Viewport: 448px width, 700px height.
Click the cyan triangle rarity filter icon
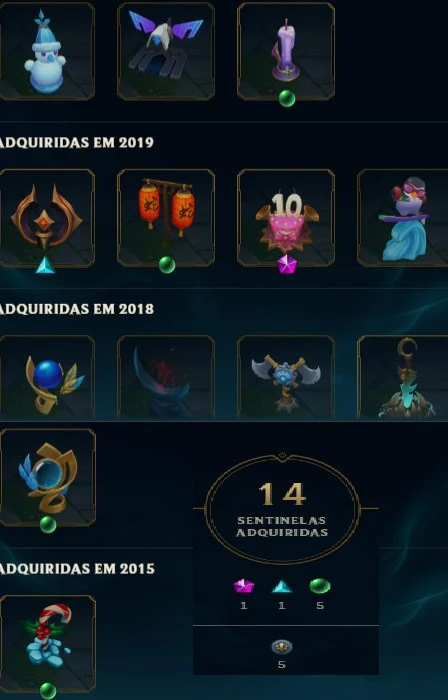tap(282, 586)
